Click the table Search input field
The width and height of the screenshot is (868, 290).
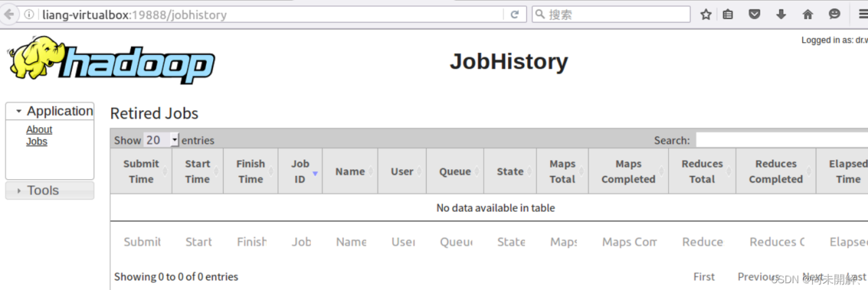pyautogui.click(x=781, y=140)
